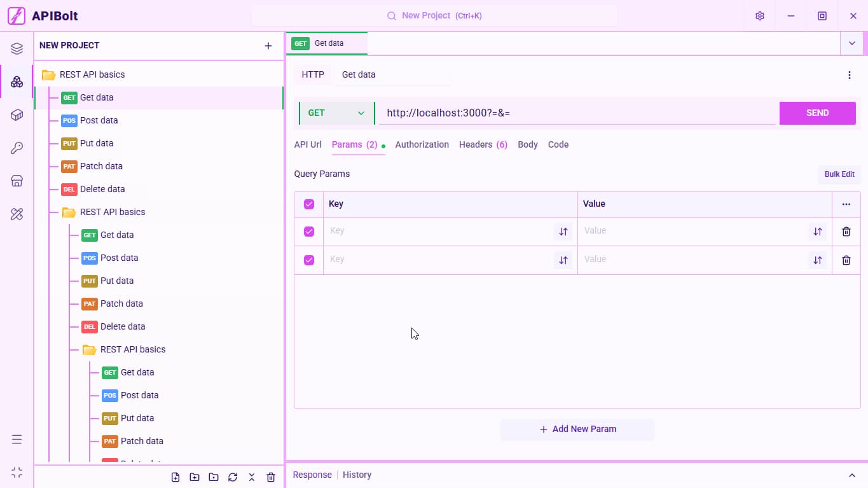The image size is (868, 488).
Task: Open the pencil-ruler tools icon in sidebar
Action: click(17, 214)
